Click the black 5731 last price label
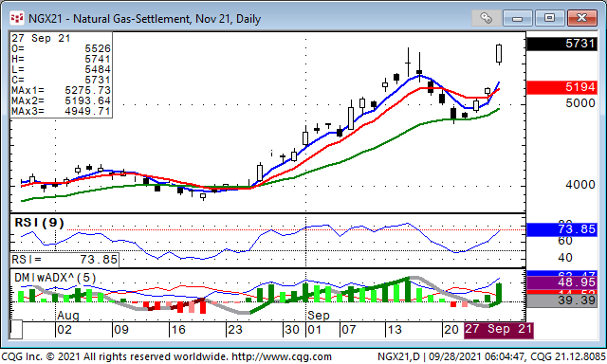The height and width of the screenshot is (364, 607). click(x=562, y=44)
